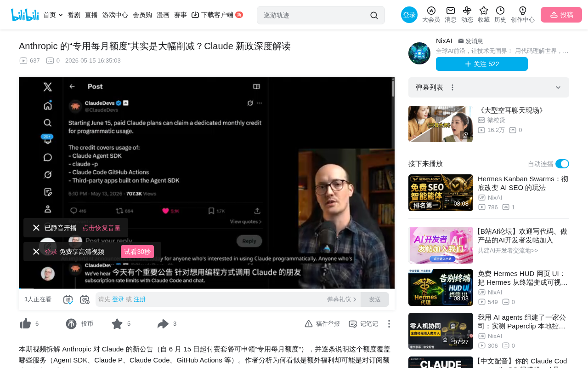Click 登录 in the HD video prompt
This screenshot has height=368, width=588.
(x=51, y=252)
